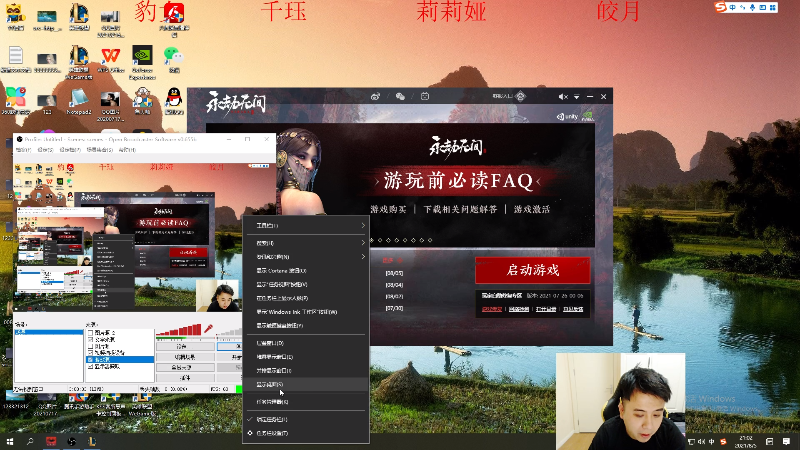Click the Weibo icon in the game launcher
This screenshot has height=450, width=800.
click(x=376, y=96)
